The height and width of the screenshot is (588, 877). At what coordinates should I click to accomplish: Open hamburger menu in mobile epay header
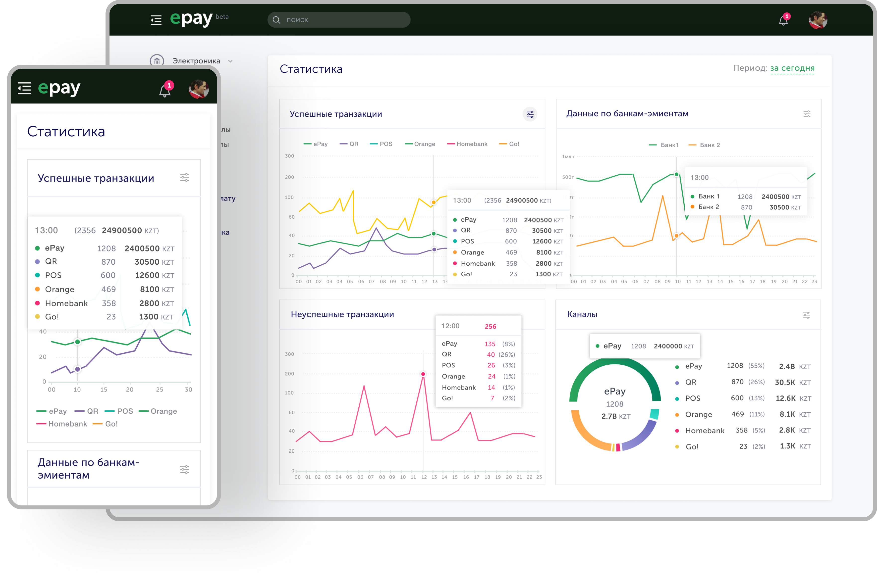(24, 88)
